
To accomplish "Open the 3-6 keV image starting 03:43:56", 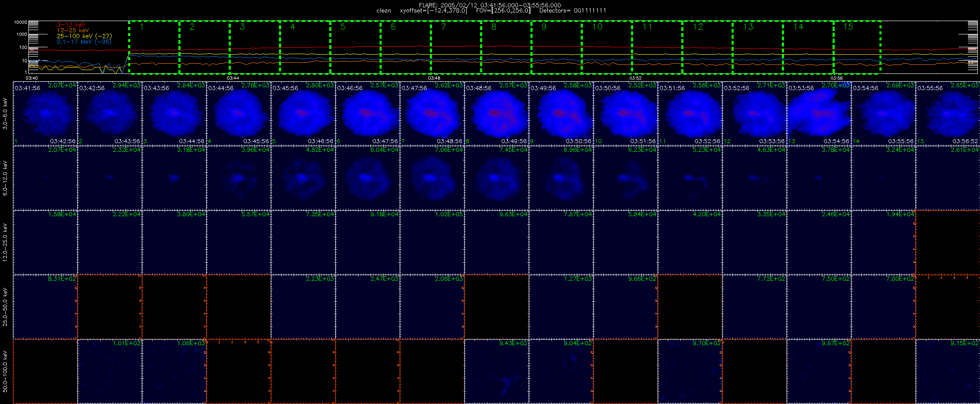I will (174, 113).
